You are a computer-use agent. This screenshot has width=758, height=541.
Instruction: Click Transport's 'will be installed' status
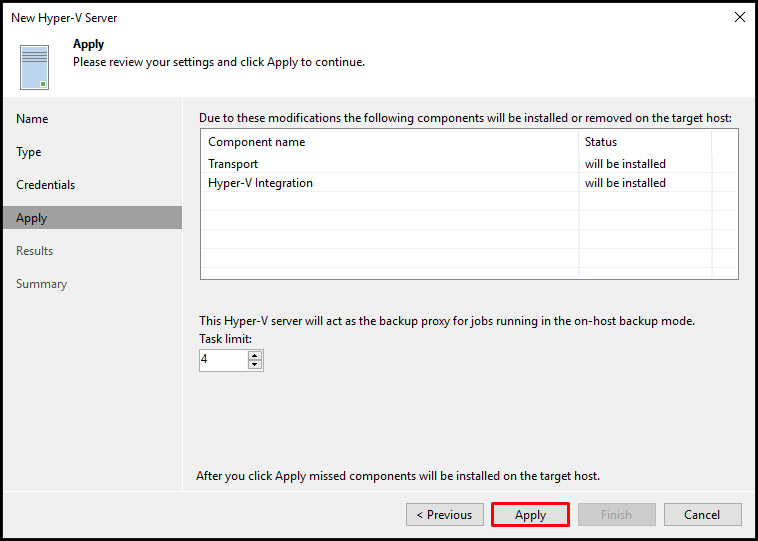click(x=625, y=164)
